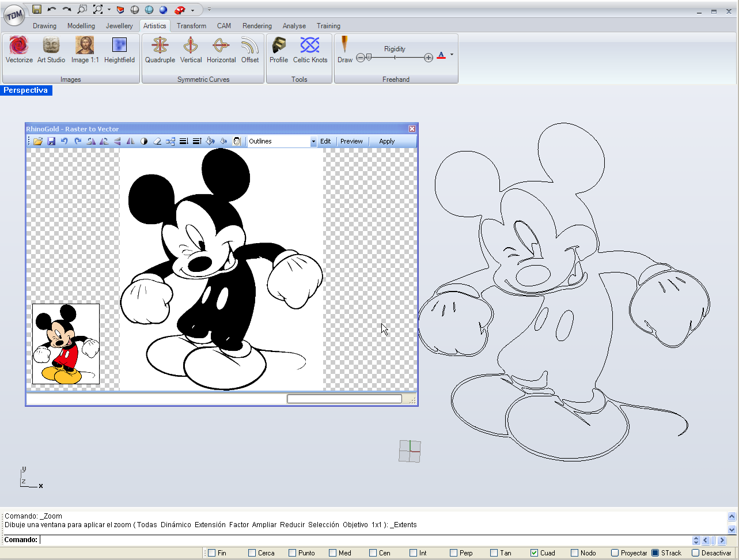Open the CAM tab
The height and width of the screenshot is (560, 739).
pos(224,26)
